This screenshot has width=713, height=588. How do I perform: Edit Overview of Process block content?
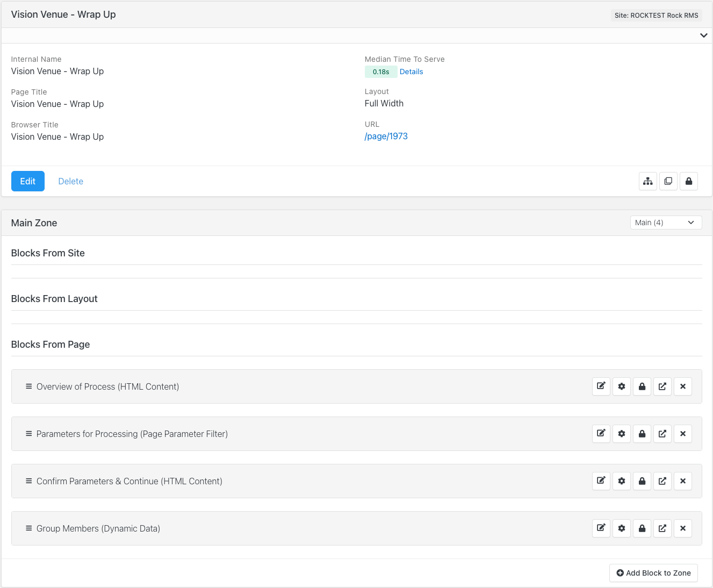pos(601,386)
